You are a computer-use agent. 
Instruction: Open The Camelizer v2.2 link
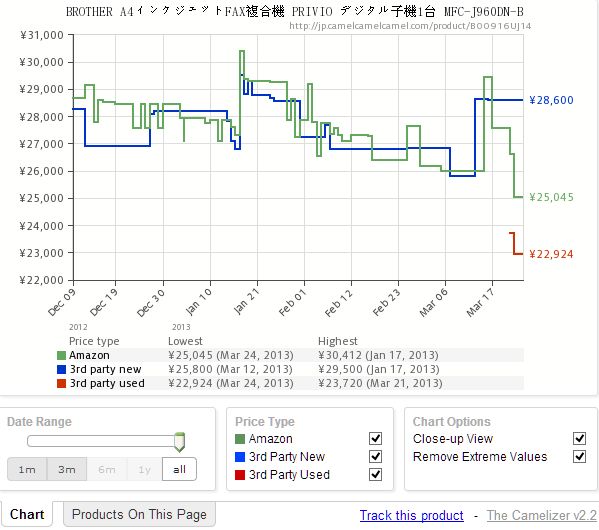click(541, 515)
